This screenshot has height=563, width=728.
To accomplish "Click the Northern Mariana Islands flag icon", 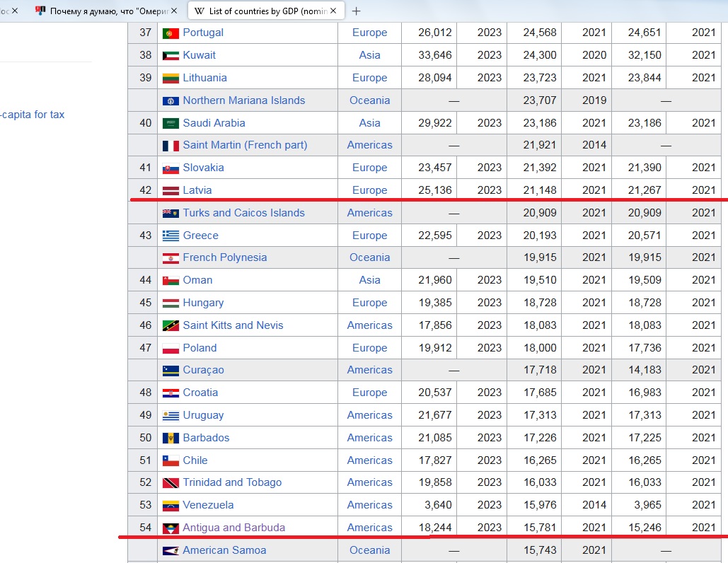I will (171, 100).
